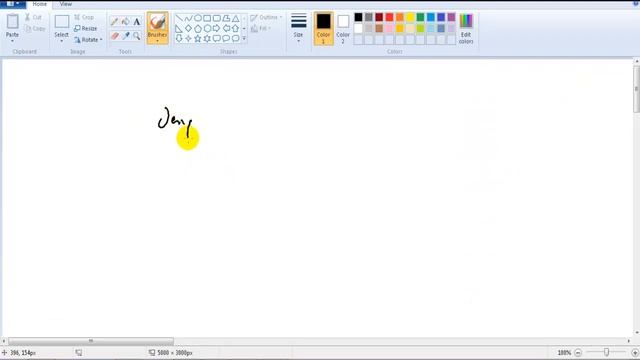Screen dimensions: 640x360
Task: Click the Crop button
Action: (84, 17)
